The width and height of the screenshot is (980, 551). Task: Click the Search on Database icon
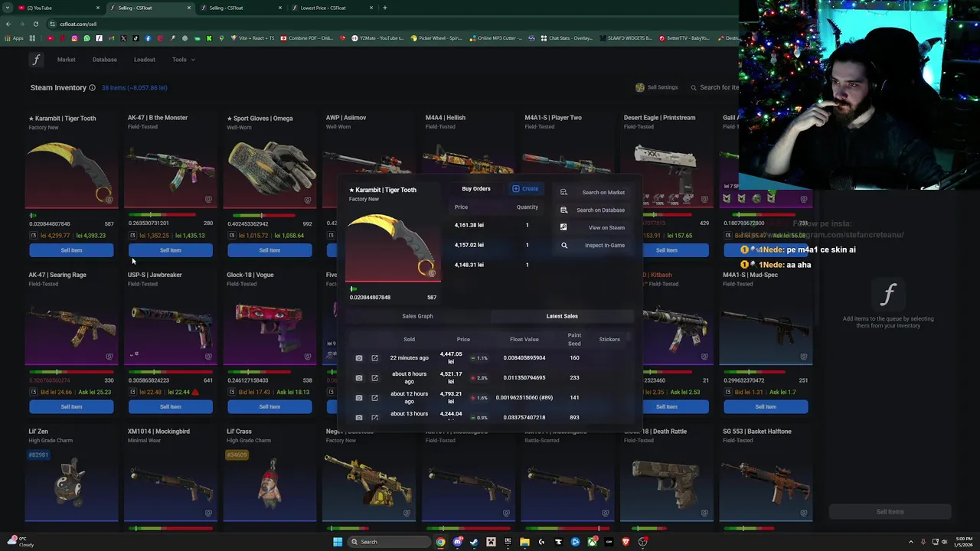[563, 210]
